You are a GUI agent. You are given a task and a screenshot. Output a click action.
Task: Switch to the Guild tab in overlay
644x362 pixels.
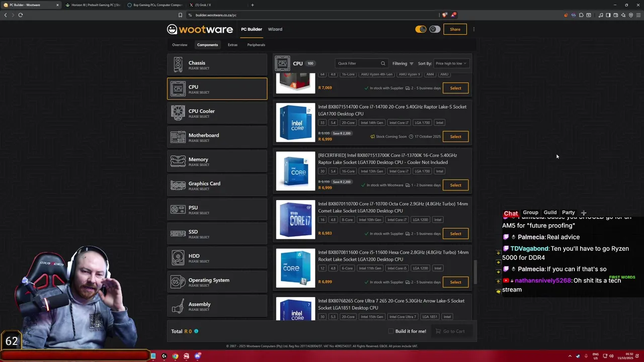pos(550,213)
